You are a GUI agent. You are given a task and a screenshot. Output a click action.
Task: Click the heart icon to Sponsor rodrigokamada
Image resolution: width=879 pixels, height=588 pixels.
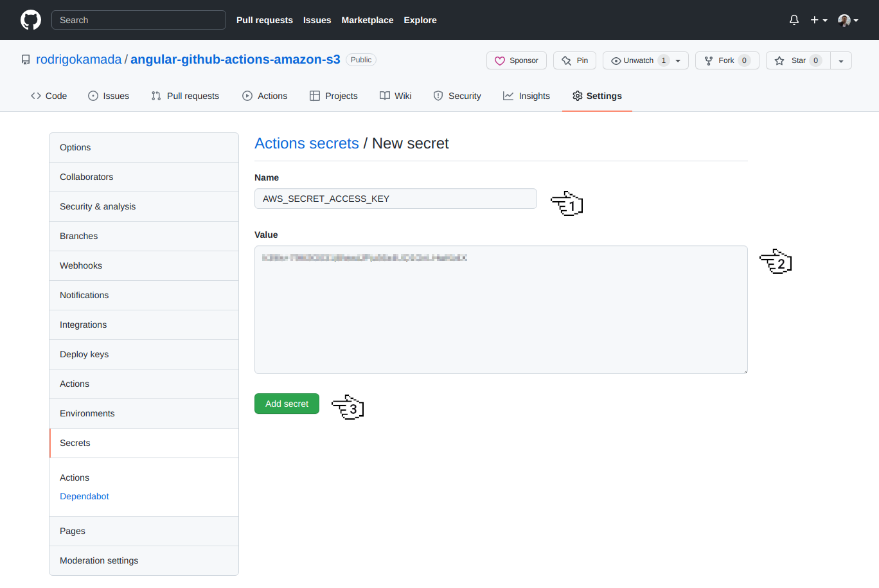(501, 60)
